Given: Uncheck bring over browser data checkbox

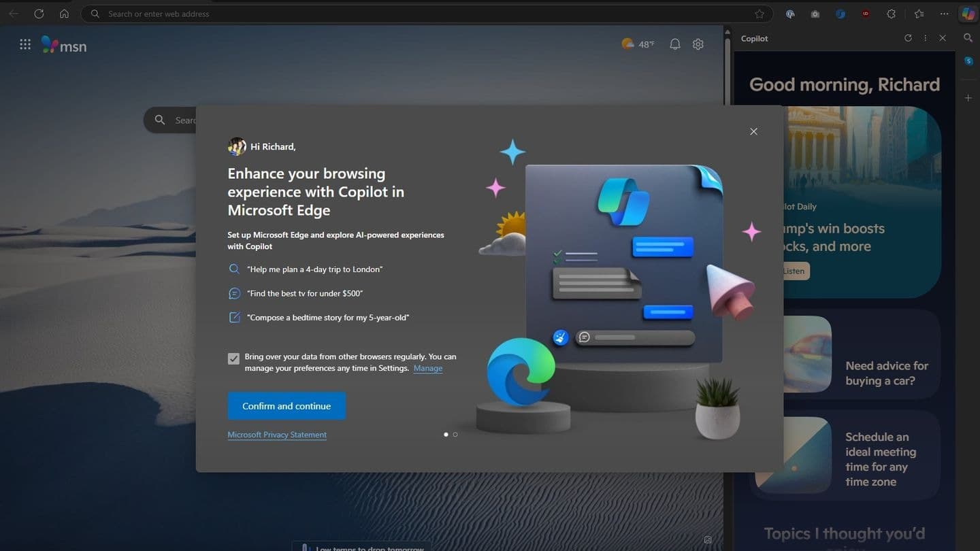Looking at the screenshot, I should 233,358.
